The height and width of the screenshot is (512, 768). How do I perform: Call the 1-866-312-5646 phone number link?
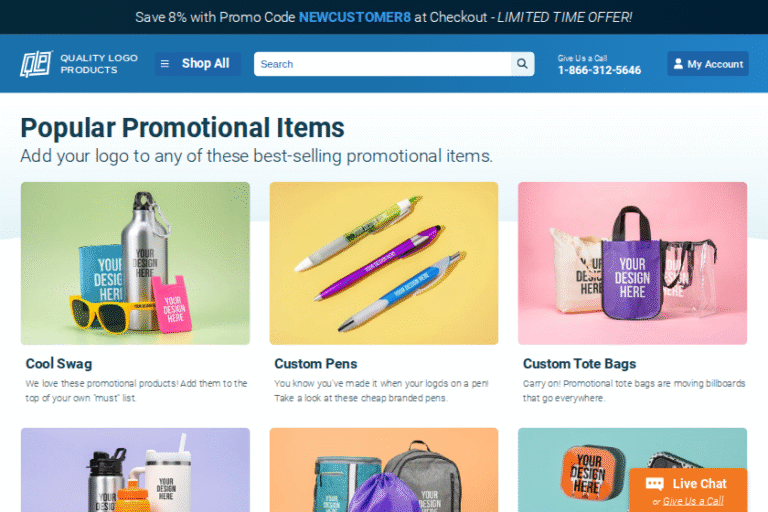pyautogui.click(x=599, y=70)
